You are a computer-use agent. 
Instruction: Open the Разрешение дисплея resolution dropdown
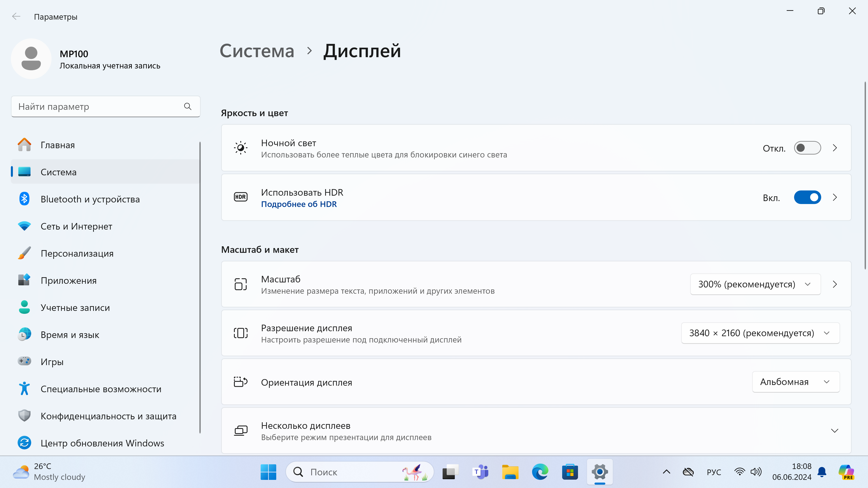[x=760, y=333]
